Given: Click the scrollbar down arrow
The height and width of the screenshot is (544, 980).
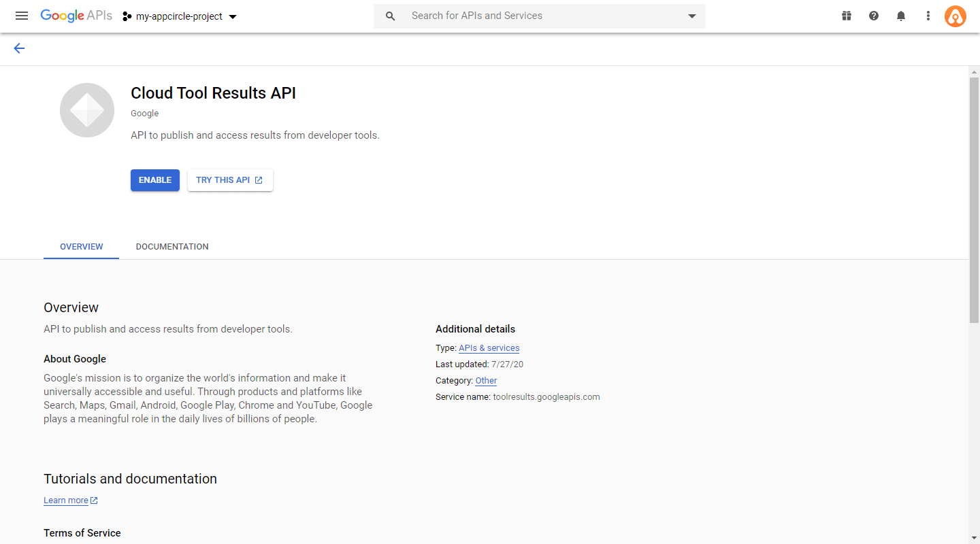Looking at the screenshot, I should coord(975,539).
